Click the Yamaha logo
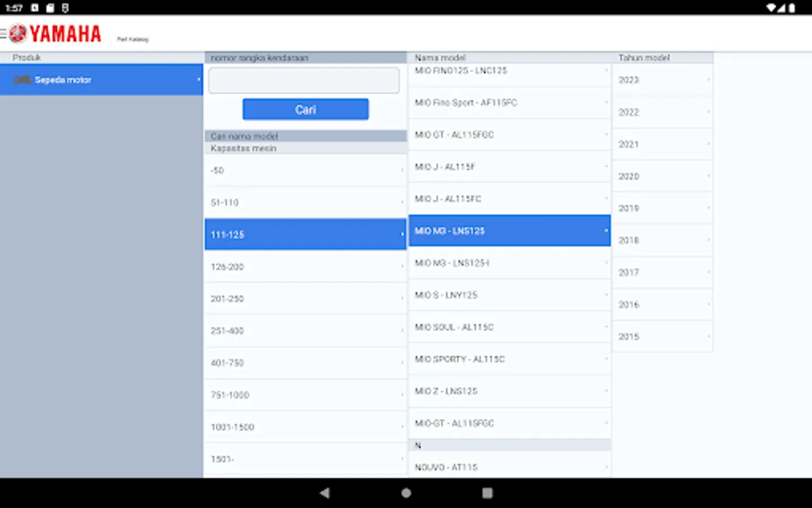Viewport: 812px width, 508px height. [x=55, y=34]
